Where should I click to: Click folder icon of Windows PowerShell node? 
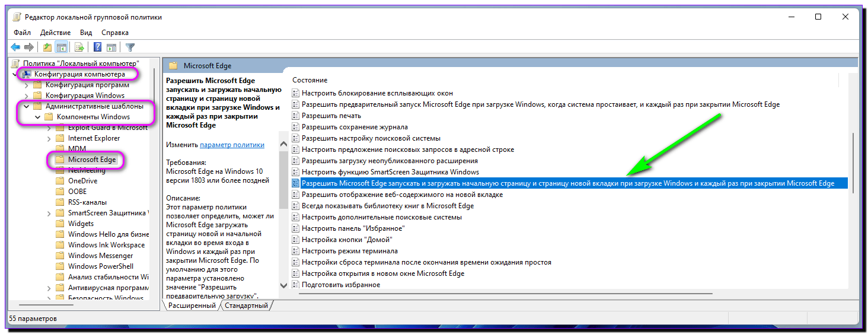pyautogui.click(x=60, y=266)
